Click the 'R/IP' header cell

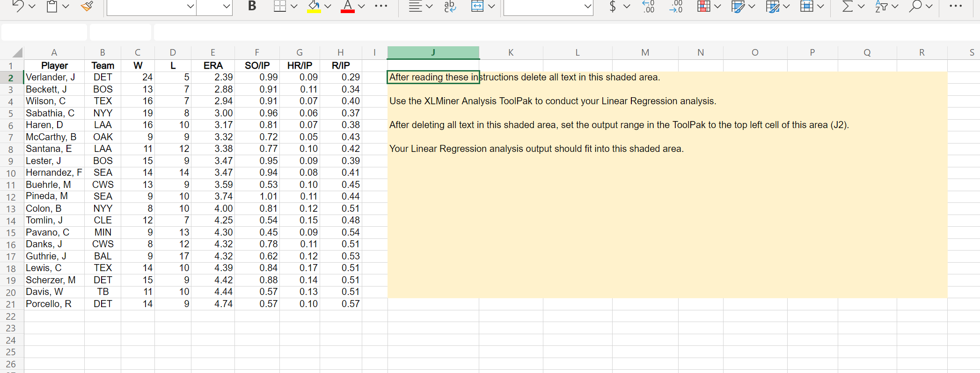click(x=341, y=65)
